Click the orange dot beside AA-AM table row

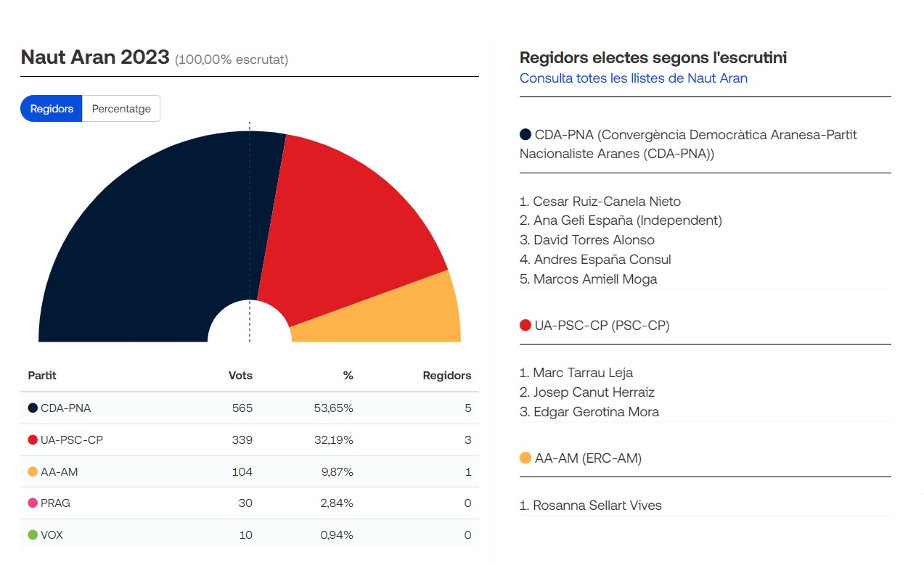[33, 472]
